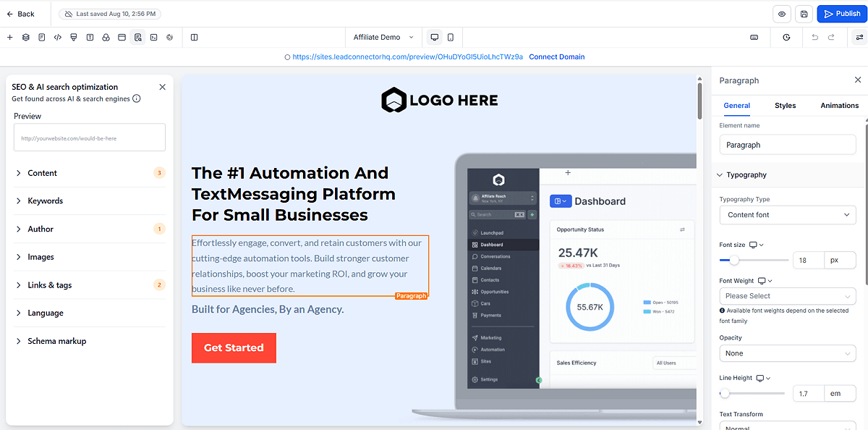
Task: Expand the Images section
Action: 90,257
